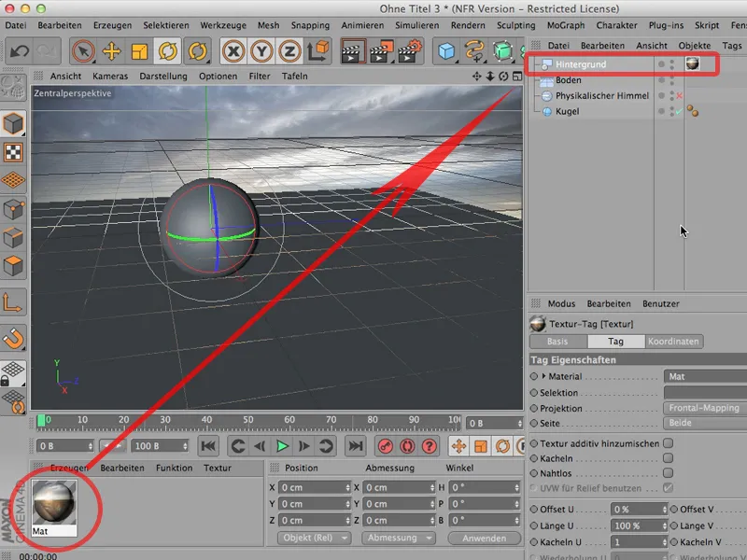Click frame 50 on the timeline
The image size is (747, 560).
(x=247, y=420)
